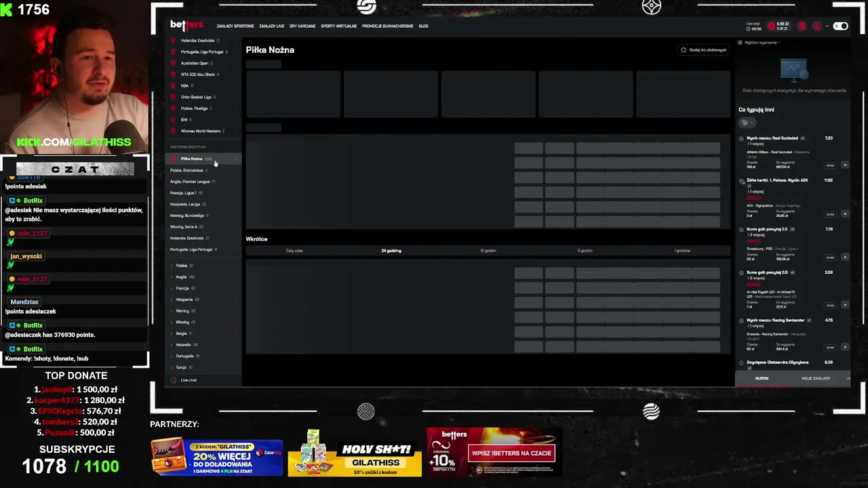Image resolution: width=868 pixels, height=488 pixels.
Task: Open the user account avatar icon
Action: coord(817,26)
